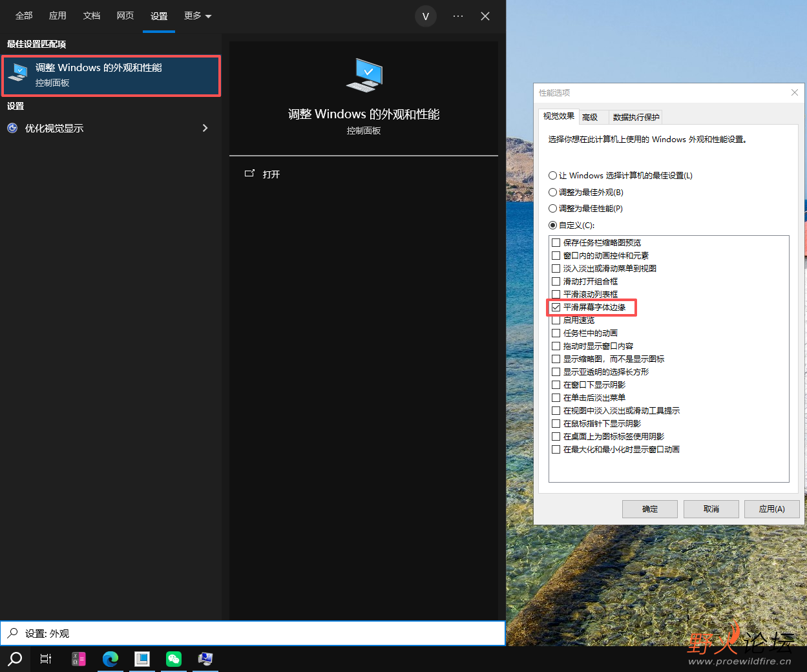Click the magnifier icon in search box
Screen dimensions: 807x672
12,633
